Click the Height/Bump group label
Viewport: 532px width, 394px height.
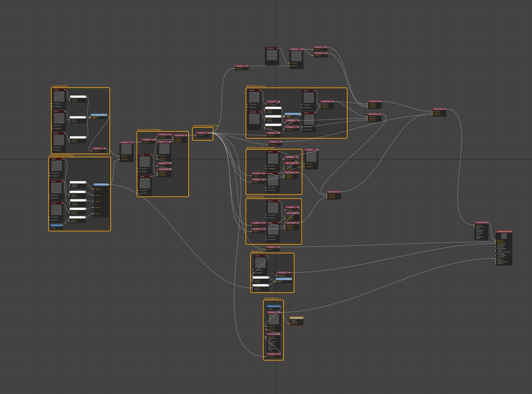coord(271,298)
